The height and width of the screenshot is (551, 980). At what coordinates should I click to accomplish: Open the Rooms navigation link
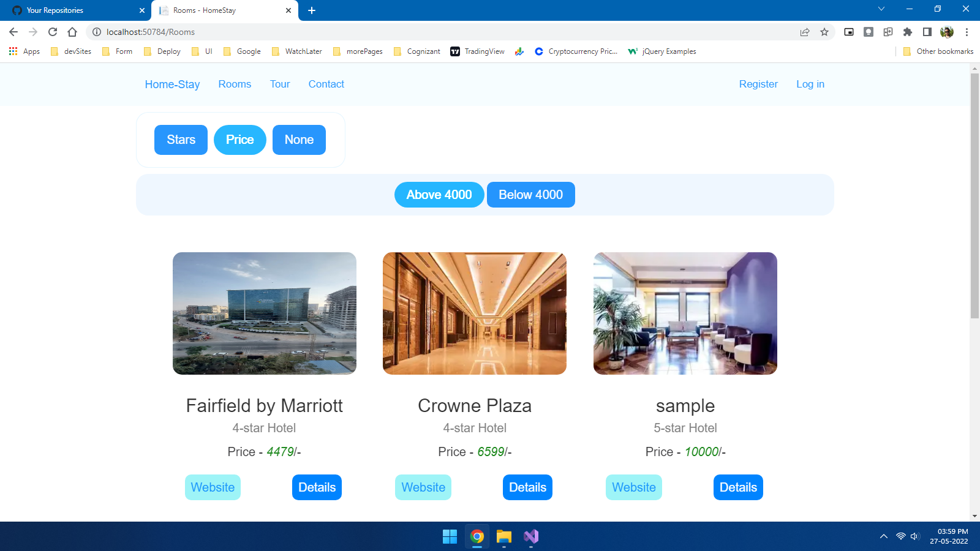(235, 84)
